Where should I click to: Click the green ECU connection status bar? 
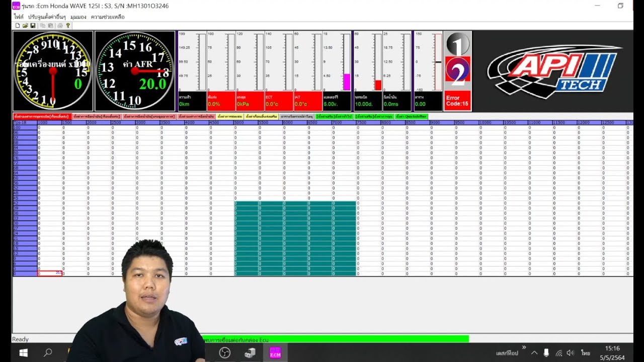point(335,339)
